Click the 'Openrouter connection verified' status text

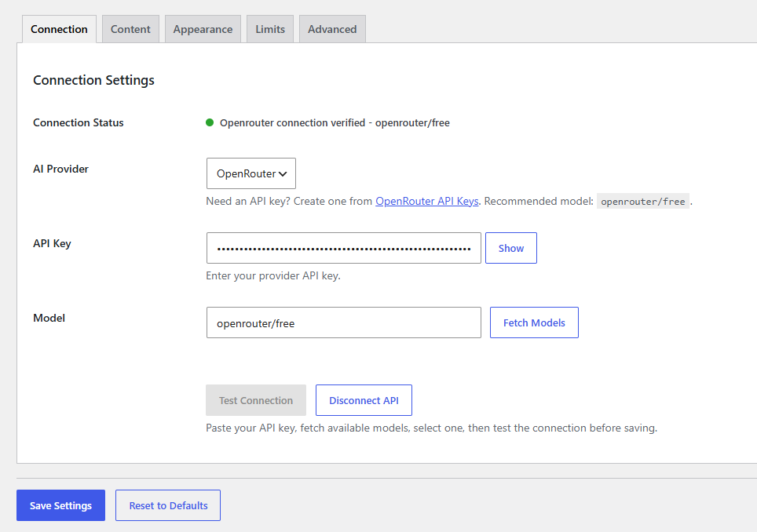coord(335,123)
